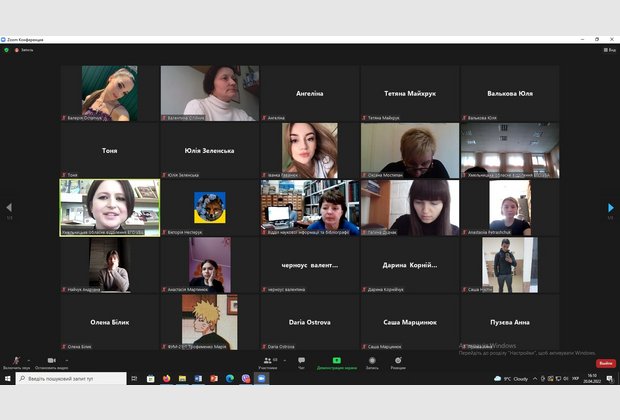Screen dimensions: 620x420
Task: Click the red recording indicator labeled Запись
Action: (x=24, y=50)
